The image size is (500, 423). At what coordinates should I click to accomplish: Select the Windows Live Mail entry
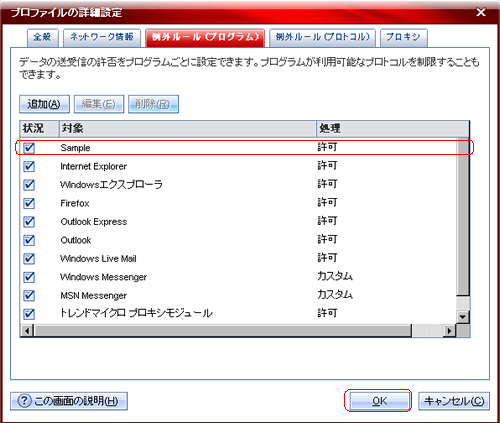pyautogui.click(x=98, y=259)
